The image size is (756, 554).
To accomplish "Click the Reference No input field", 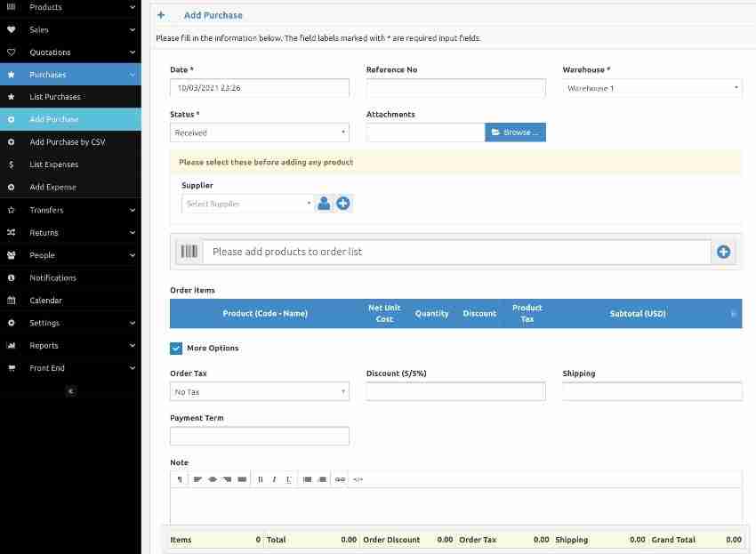I will (x=455, y=88).
